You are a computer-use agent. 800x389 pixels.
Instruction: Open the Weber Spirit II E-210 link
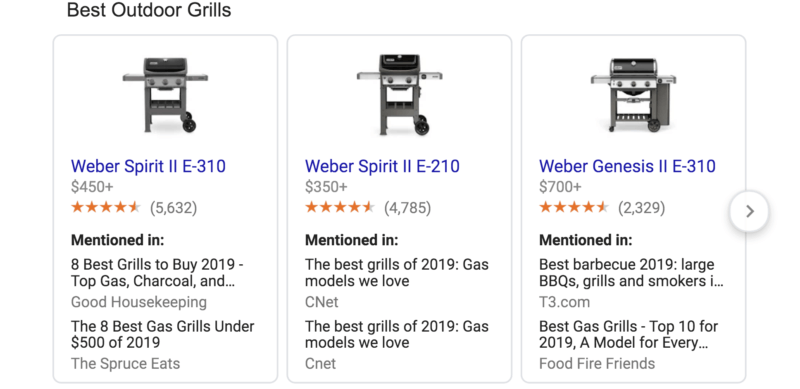point(382,166)
